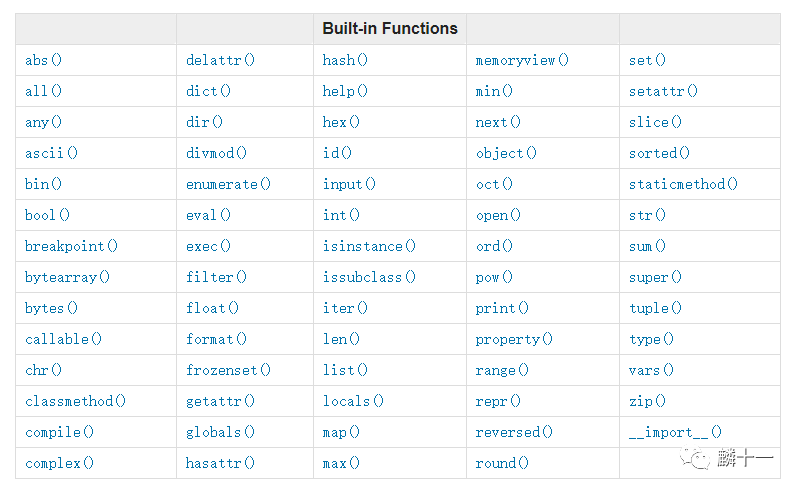Click the frozenset() link

(x=228, y=370)
